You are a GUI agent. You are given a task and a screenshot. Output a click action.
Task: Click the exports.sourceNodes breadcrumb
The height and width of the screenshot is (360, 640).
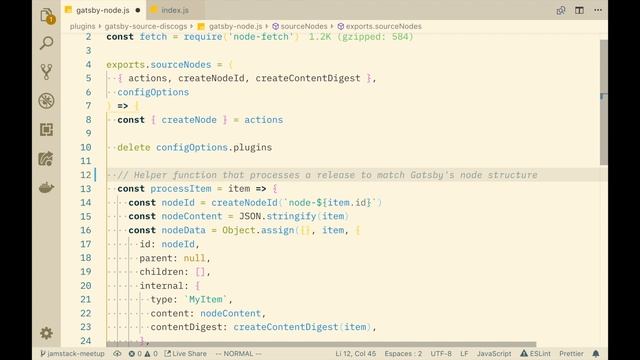point(380,26)
